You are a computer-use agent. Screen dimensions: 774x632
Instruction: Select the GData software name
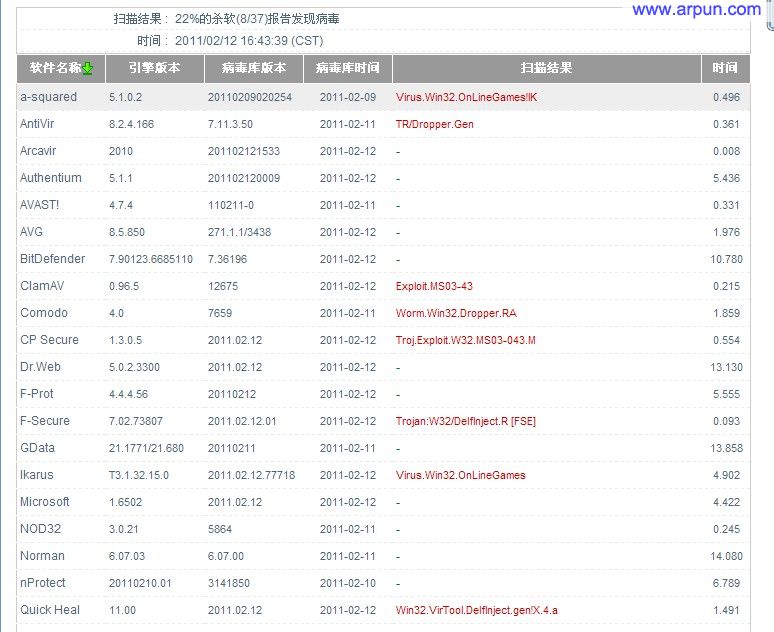37,448
